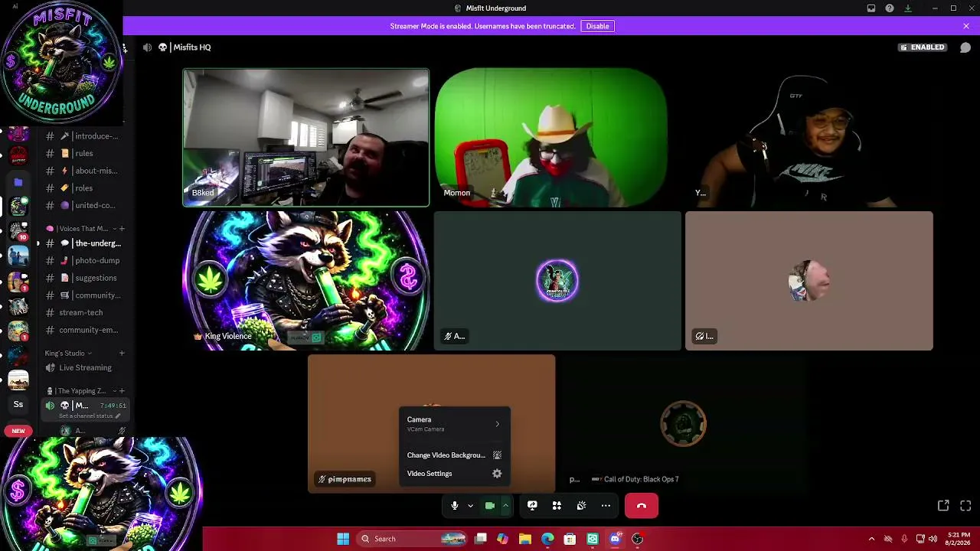
Task: Open the introduce- text channel
Action: (x=84, y=136)
